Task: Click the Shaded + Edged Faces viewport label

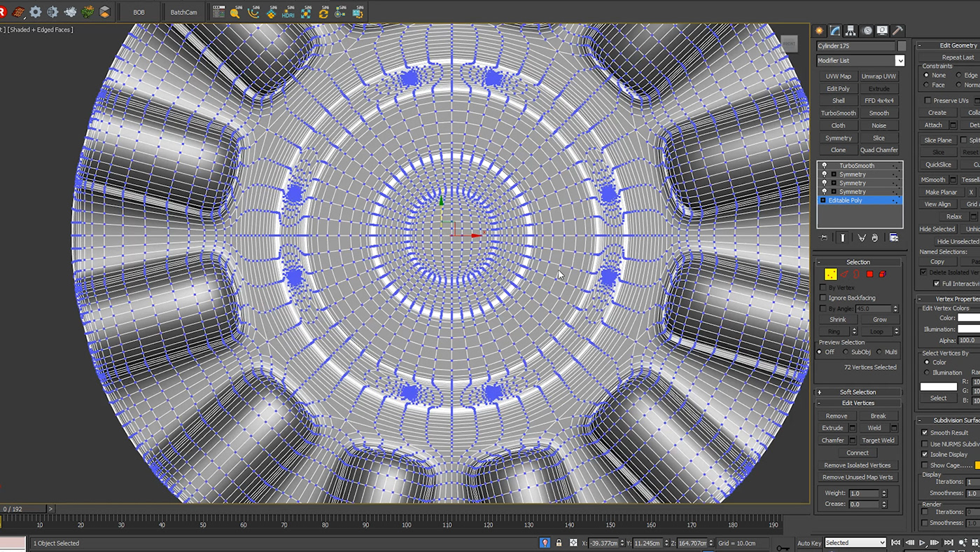Action: click(41, 29)
